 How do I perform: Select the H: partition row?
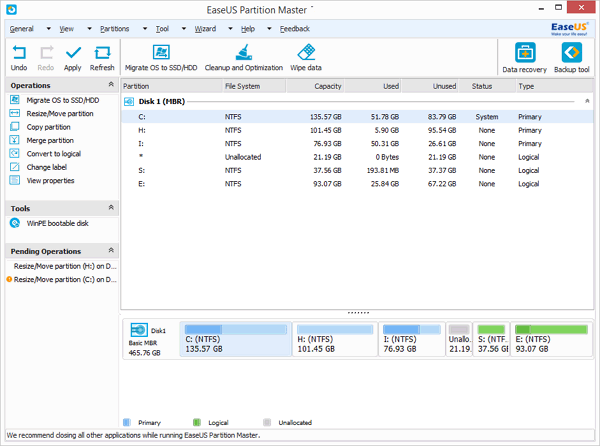point(357,130)
